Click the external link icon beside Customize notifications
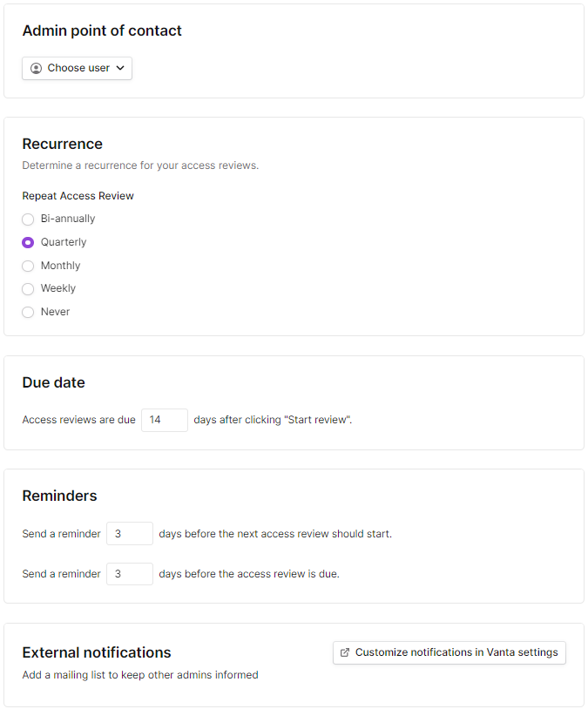Image resolution: width=588 pixels, height=709 pixels. click(345, 652)
